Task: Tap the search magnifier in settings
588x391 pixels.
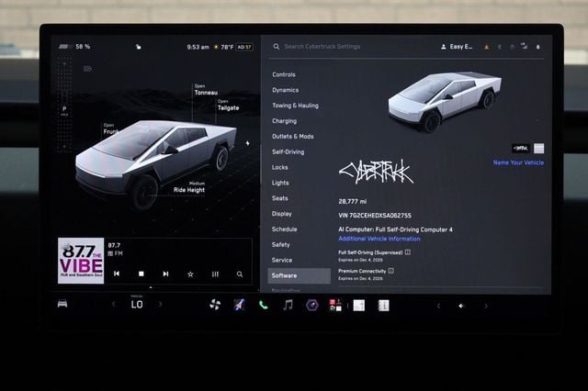Action: pos(277,47)
